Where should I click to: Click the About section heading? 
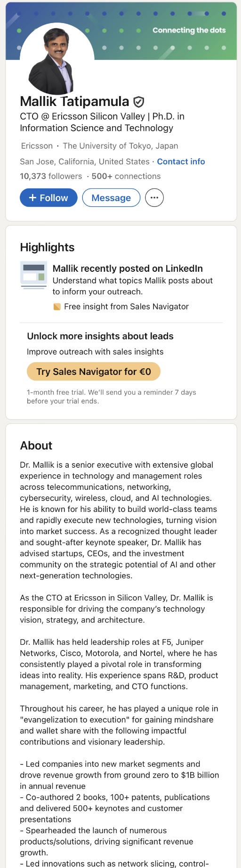click(36, 446)
